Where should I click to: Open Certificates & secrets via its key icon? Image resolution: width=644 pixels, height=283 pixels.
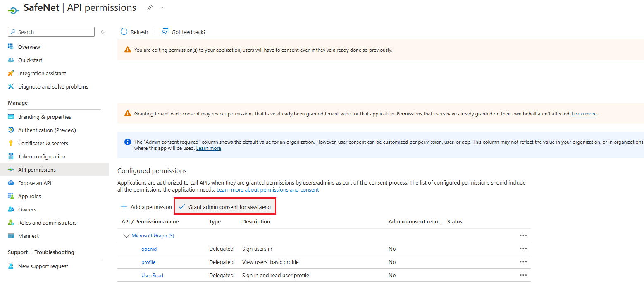pyautogui.click(x=11, y=143)
